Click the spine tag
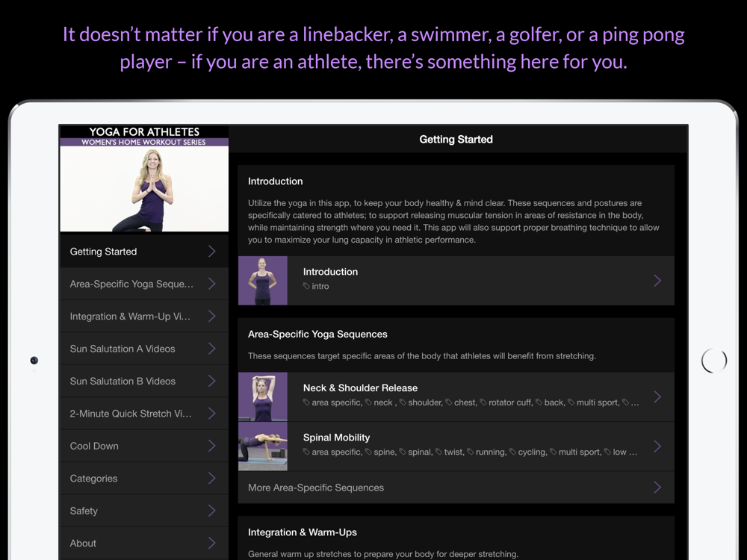This screenshot has width=747, height=560. [381, 452]
